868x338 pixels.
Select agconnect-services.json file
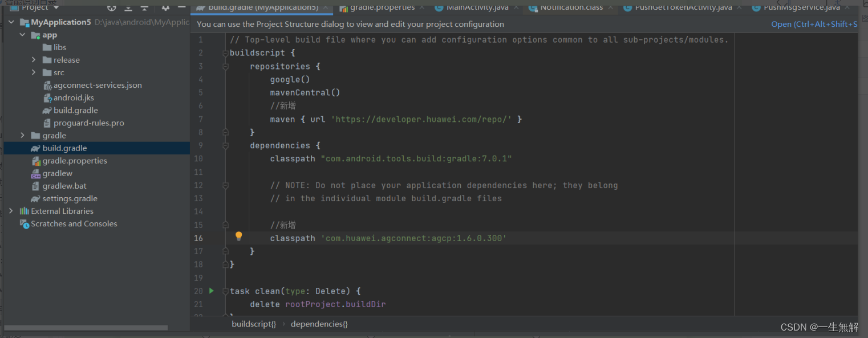pyautogui.click(x=98, y=85)
